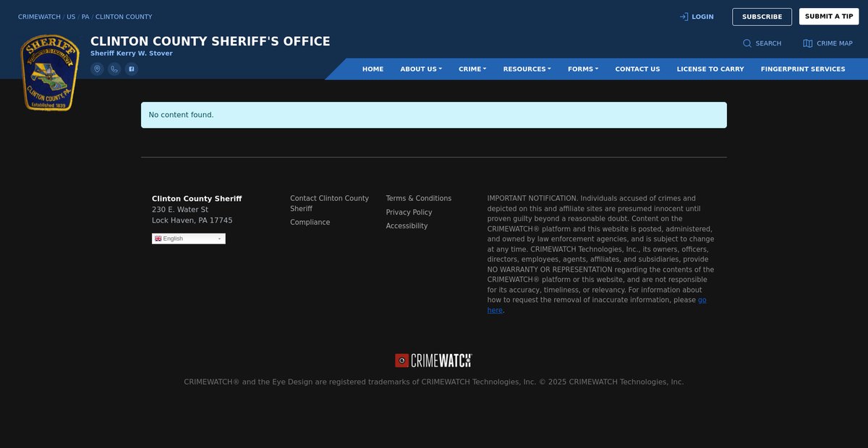Open the Accessibility footer link

tap(407, 226)
